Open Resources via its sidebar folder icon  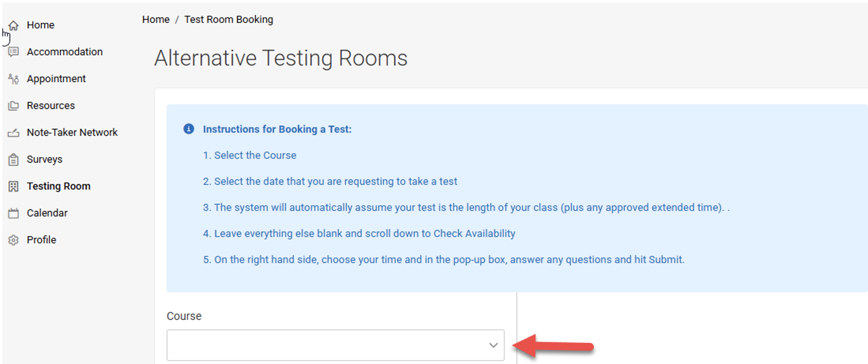tap(14, 105)
